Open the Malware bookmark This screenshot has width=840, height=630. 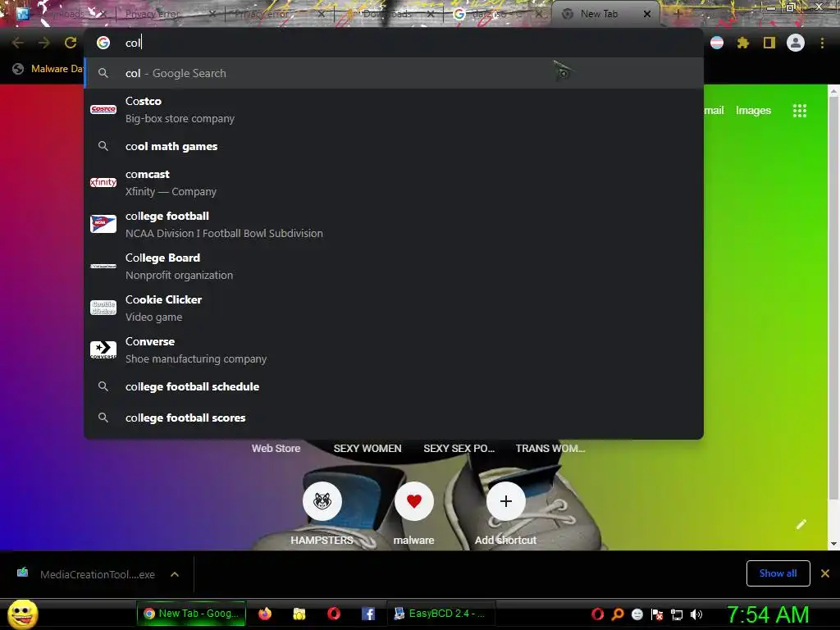coord(48,69)
